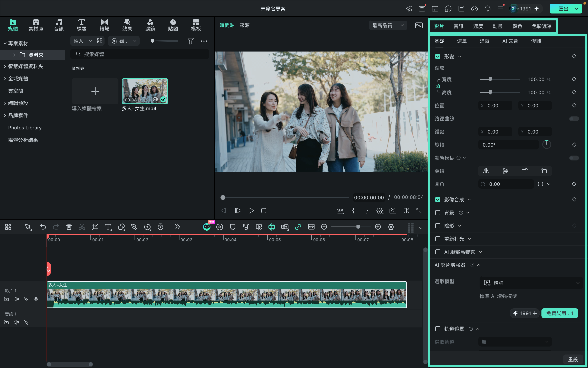The image size is (588, 368).
Task: Click the zoom-in plus icon on timeline
Action: tap(378, 227)
